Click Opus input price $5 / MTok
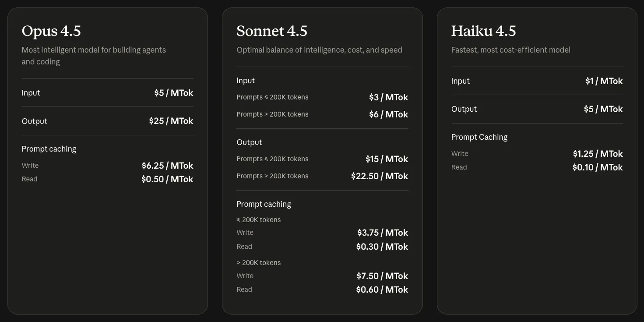644x322 pixels. pos(173,93)
